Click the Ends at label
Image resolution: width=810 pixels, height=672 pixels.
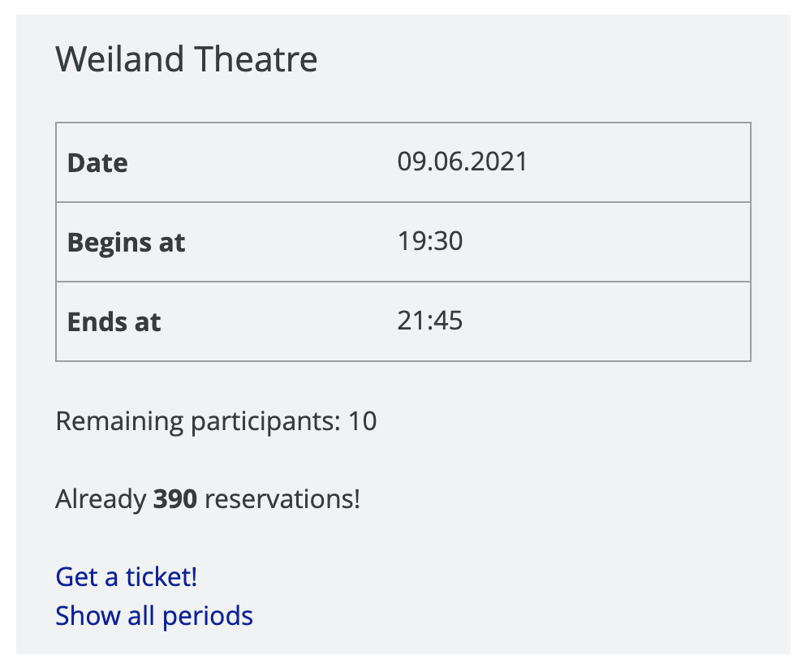(114, 322)
